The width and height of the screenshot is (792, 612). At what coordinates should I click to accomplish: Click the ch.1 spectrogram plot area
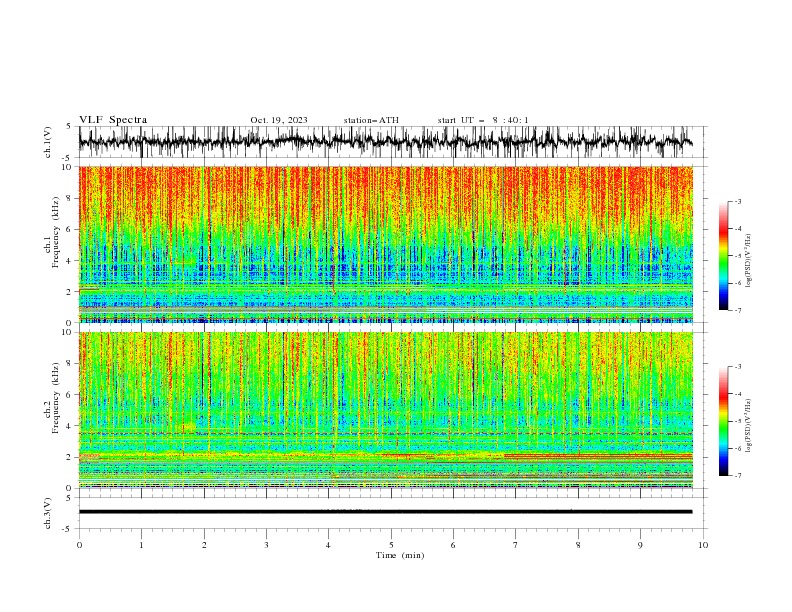(386, 244)
